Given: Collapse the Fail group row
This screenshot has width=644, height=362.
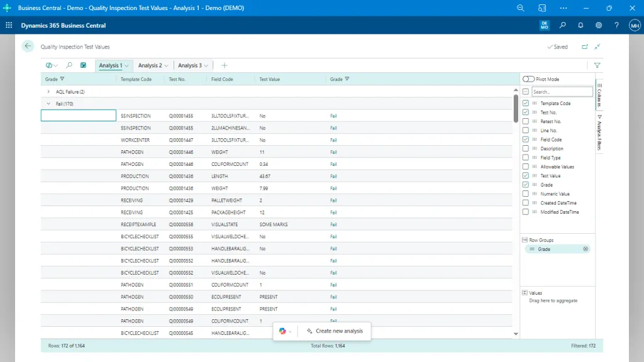Looking at the screenshot, I should 48,104.
